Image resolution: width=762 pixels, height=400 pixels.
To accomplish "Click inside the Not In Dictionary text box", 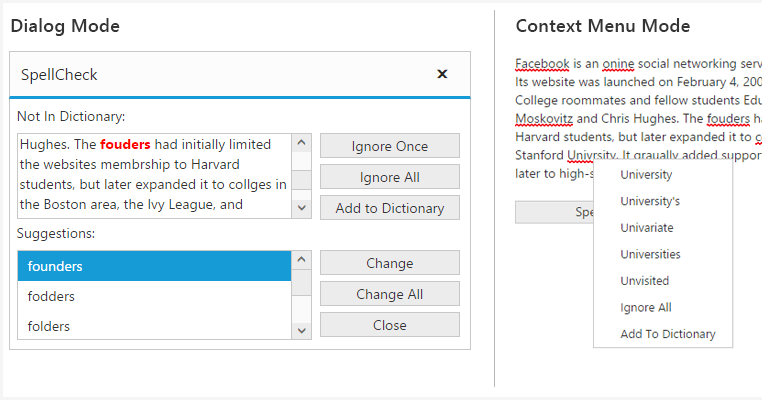I will point(154,175).
